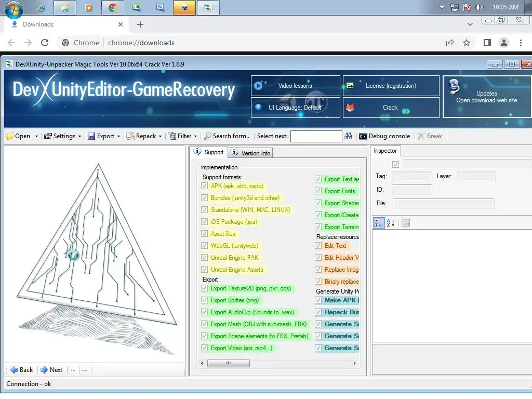Click the Inspector File field

[444, 203]
